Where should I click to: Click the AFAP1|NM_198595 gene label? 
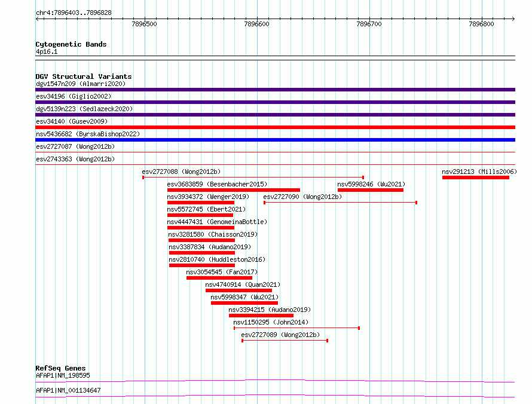[x=63, y=375]
